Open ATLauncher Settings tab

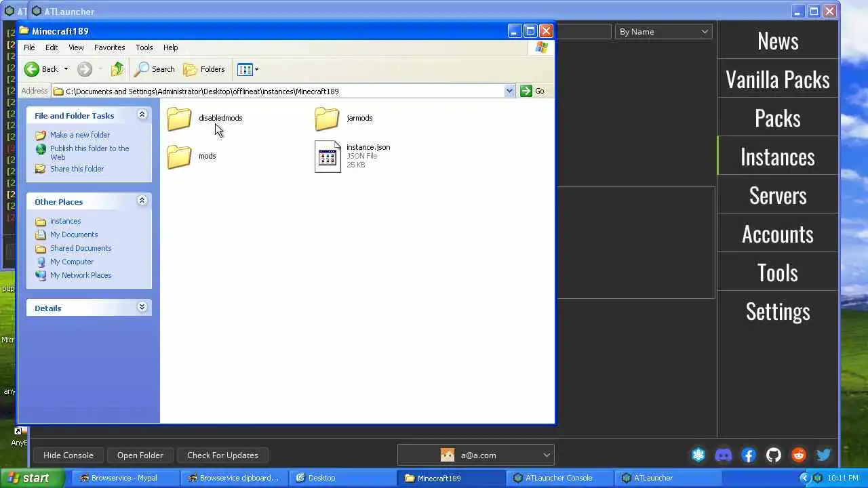click(778, 311)
